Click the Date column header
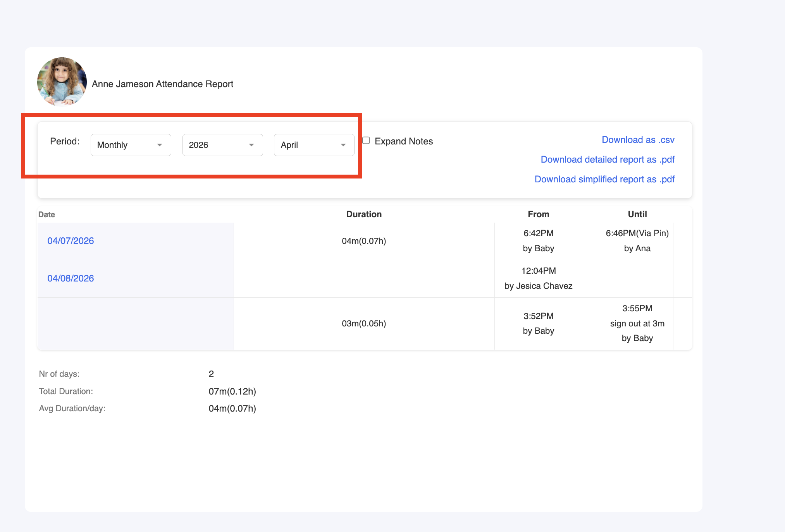This screenshot has height=532, width=785. [x=46, y=215]
